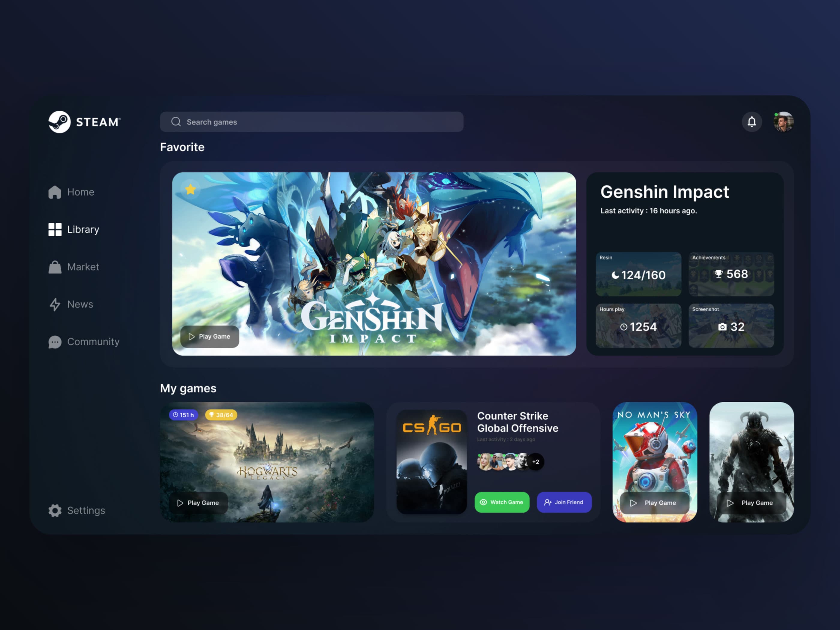Navigate to Market section
Image resolution: width=840 pixels, height=630 pixels.
81,266
